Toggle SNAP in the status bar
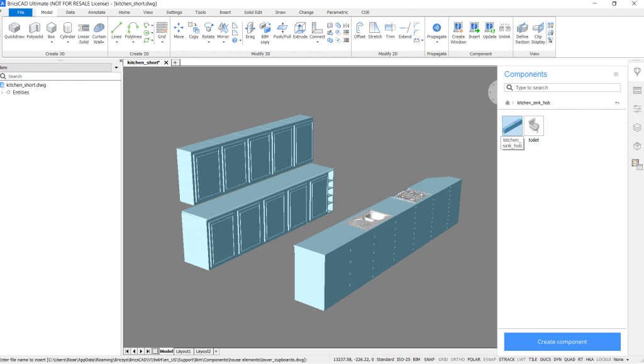The height and width of the screenshot is (364, 644). [430, 359]
